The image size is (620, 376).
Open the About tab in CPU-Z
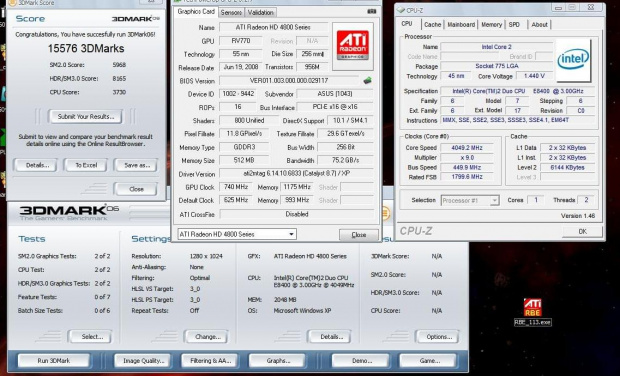pos(539,25)
